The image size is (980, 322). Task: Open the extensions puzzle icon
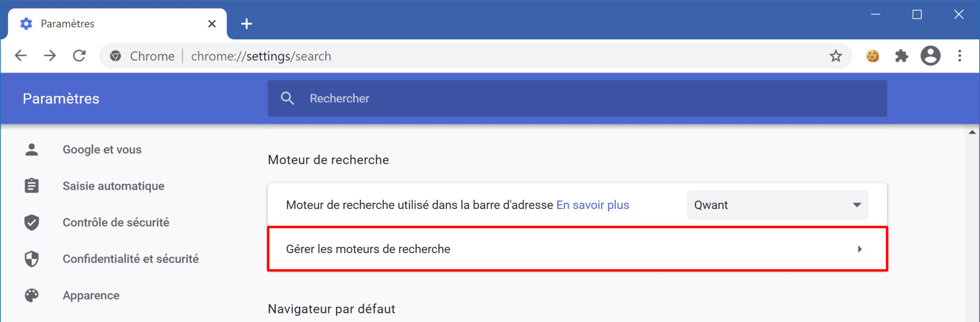[902, 56]
